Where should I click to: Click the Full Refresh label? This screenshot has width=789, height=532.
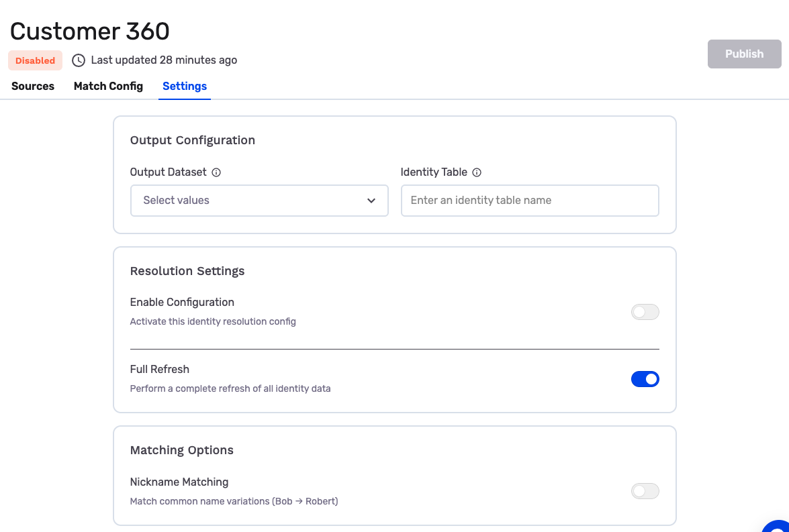click(160, 369)
